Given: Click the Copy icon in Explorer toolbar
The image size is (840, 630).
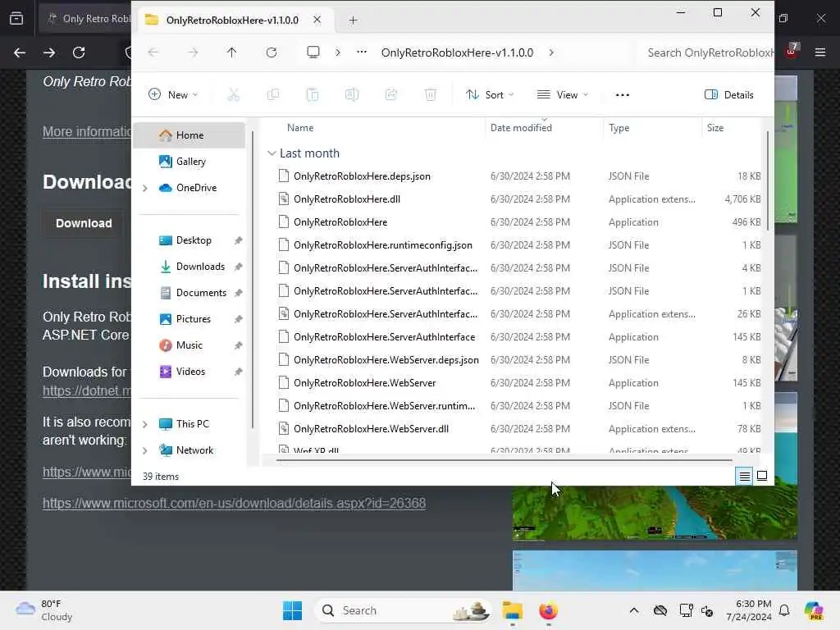Looking at the screenshot, I should click(272, 95).
